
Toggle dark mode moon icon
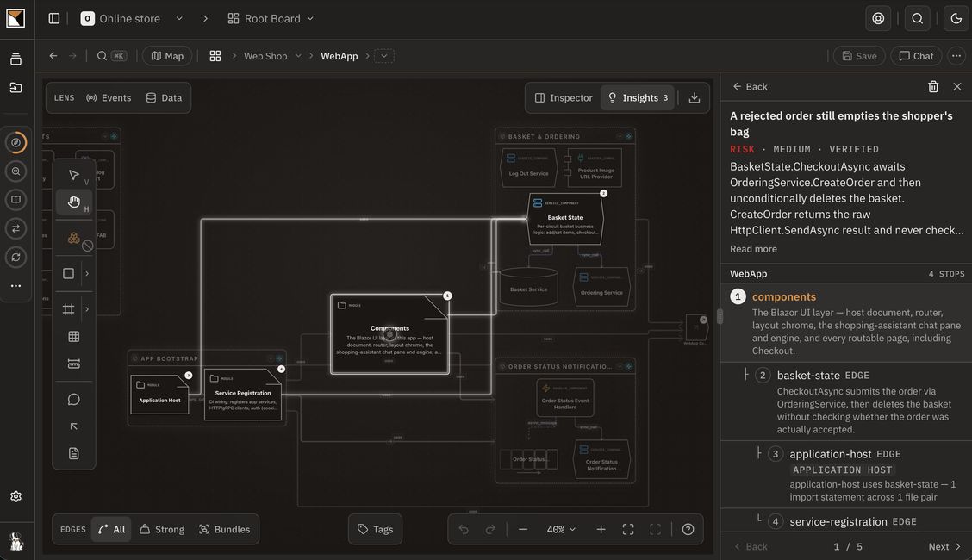pyautogui.click(x=956, y=19)
